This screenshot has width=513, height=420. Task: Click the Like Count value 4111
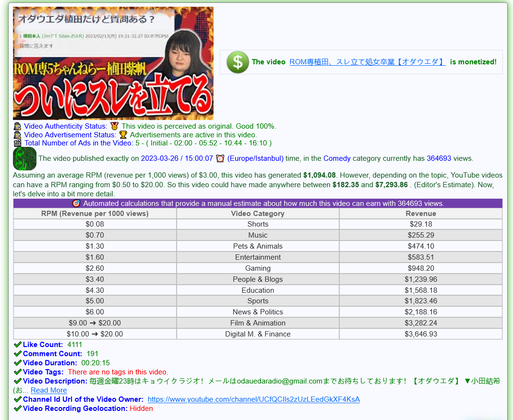coord(74,344)
